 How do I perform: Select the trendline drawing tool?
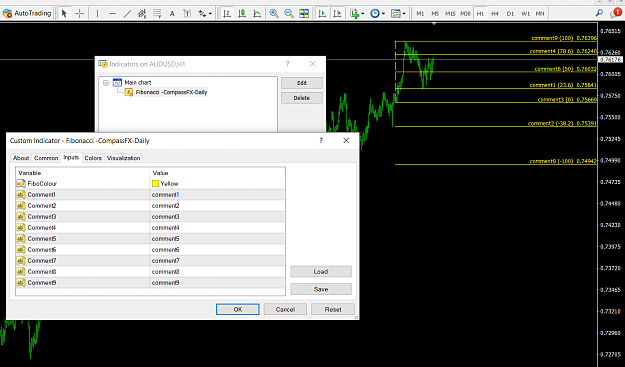(x=127, y=14)
